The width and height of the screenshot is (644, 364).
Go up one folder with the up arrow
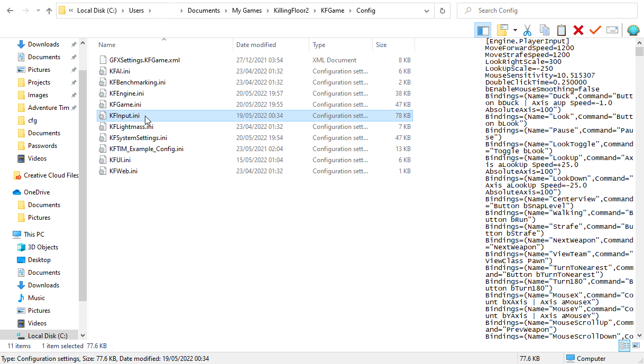49,11
